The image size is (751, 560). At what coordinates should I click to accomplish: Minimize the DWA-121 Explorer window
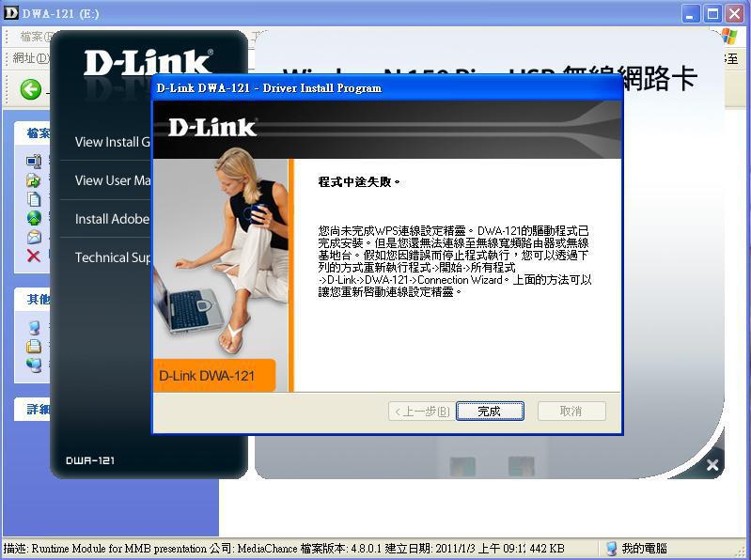coord(690,14)
